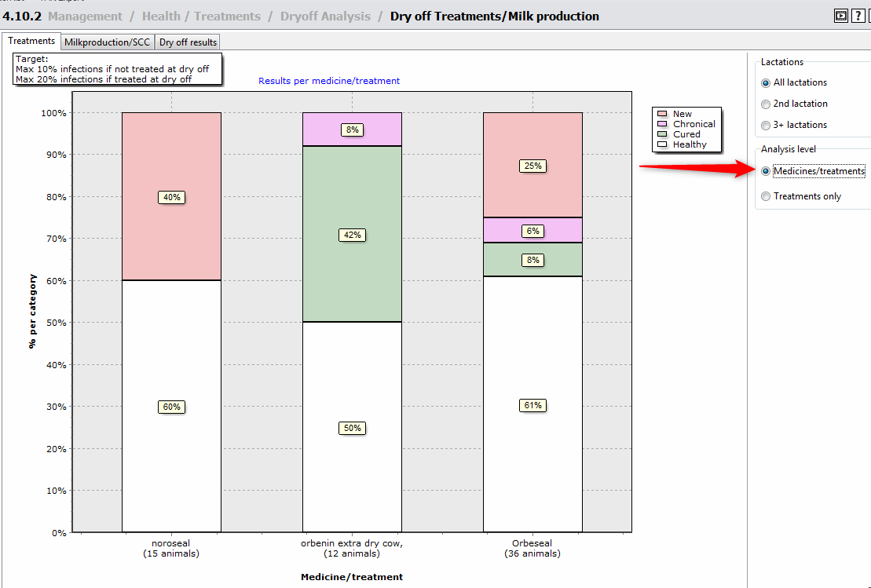Switch to the Milkproduction/SCC tab
Viewport: 871px width, 588px height.
coord(107,42)
